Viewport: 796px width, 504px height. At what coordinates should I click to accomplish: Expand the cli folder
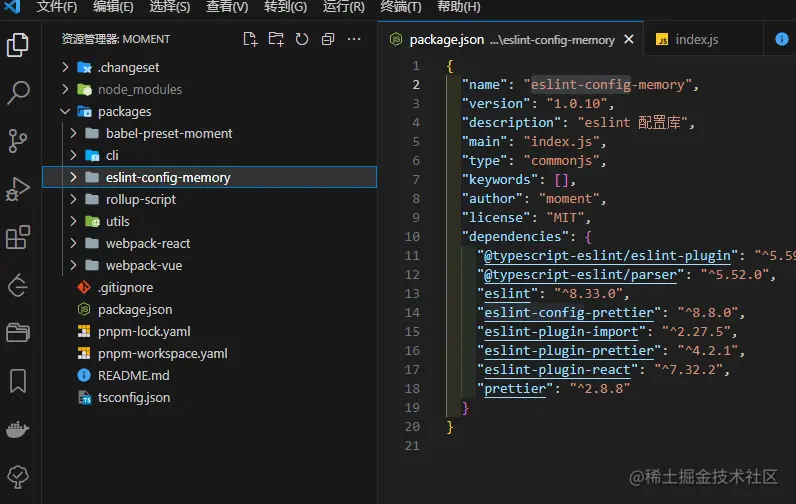(73, 155)
